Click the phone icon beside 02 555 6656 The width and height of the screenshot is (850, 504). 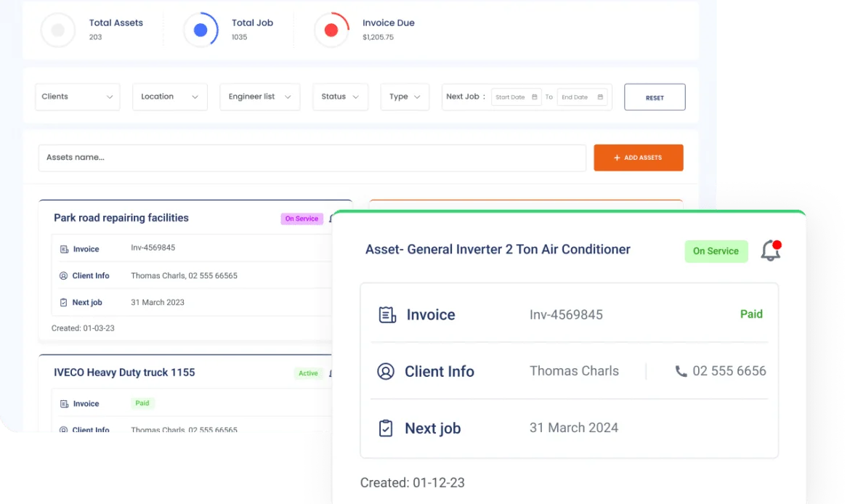[x=681, y=371]
